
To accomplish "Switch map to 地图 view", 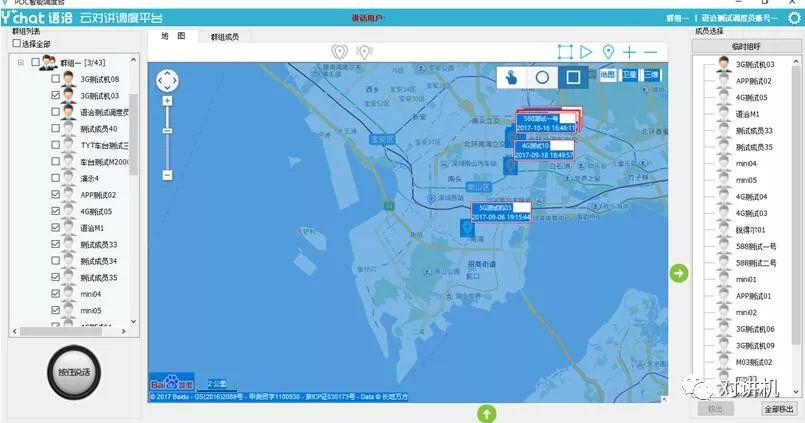I will tap(608, 75).
